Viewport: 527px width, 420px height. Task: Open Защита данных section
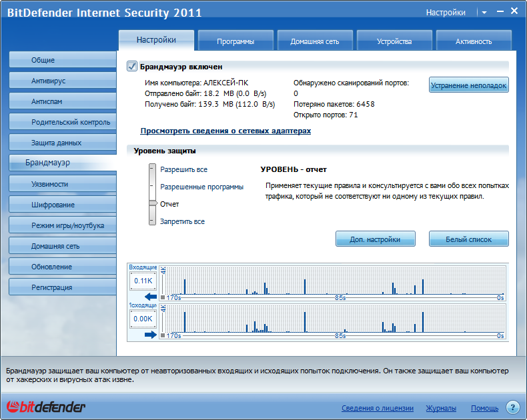63,143
